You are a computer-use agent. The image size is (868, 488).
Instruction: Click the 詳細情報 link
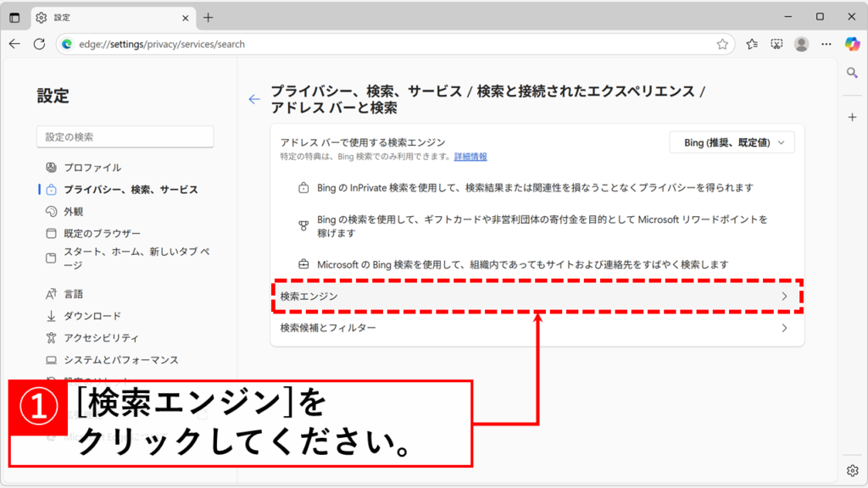(470, 157)
